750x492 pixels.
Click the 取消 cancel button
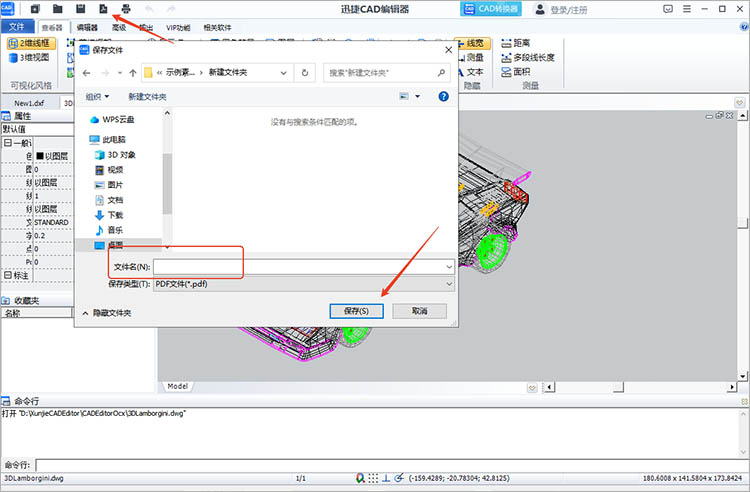(x=419, y=311)
